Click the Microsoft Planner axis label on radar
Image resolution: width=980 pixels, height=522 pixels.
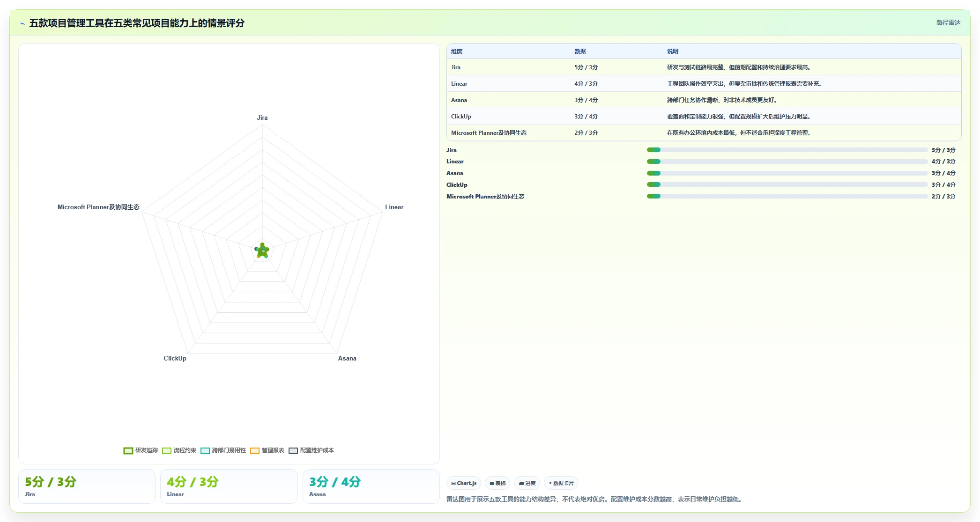(98, 207)
